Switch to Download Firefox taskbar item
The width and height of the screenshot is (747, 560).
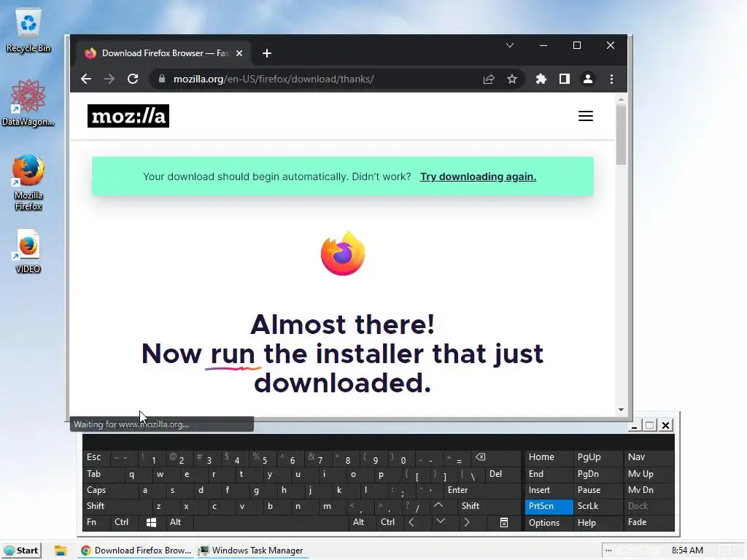pyautogui.click(x=136, y=551)
